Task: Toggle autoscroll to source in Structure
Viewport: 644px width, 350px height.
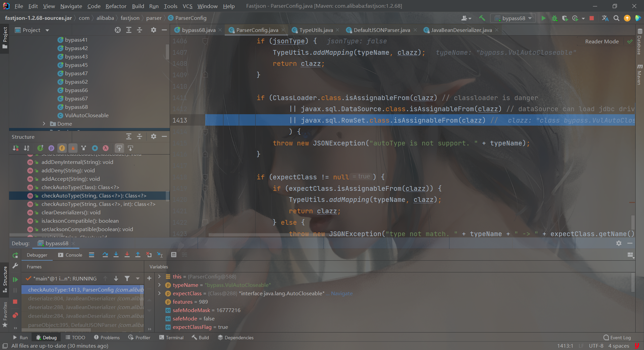Action: 119,148
